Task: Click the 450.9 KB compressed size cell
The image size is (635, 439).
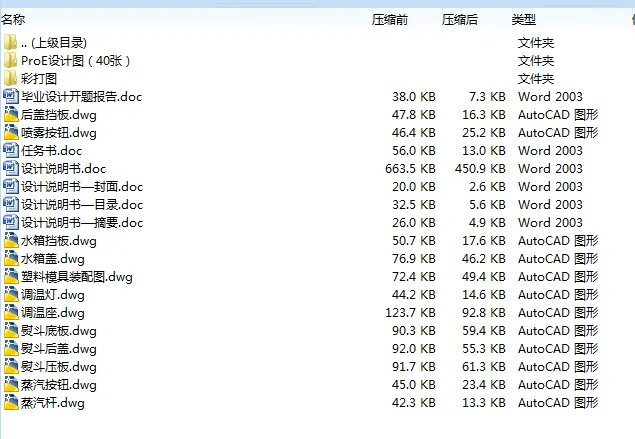Action: (480, 168)
